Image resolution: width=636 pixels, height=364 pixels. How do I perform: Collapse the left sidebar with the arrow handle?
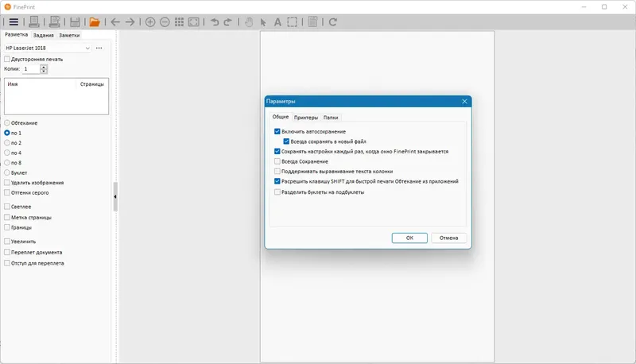[115, 196]
